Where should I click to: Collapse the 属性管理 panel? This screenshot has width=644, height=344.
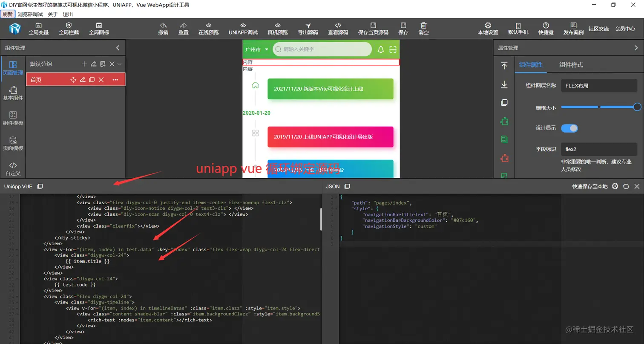(636, 48)
